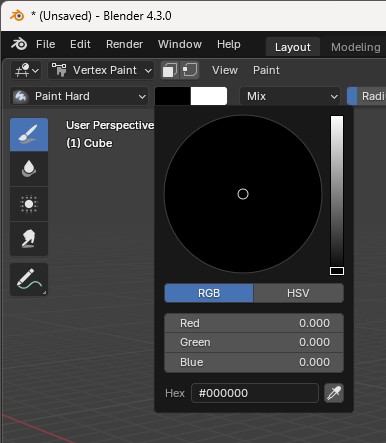Click the white secondary color swatch
This screenshot has height=443, width=386.
(209, 96)
